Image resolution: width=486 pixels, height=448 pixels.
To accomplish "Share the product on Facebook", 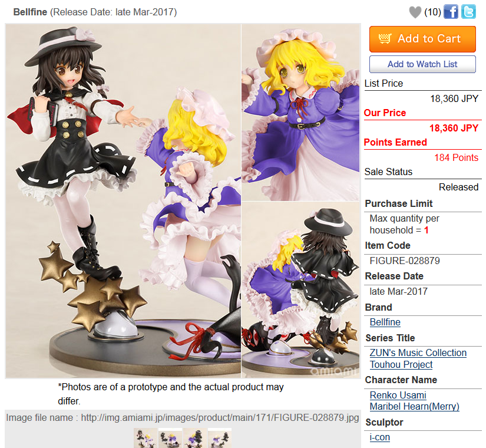I will coord(451,12).
